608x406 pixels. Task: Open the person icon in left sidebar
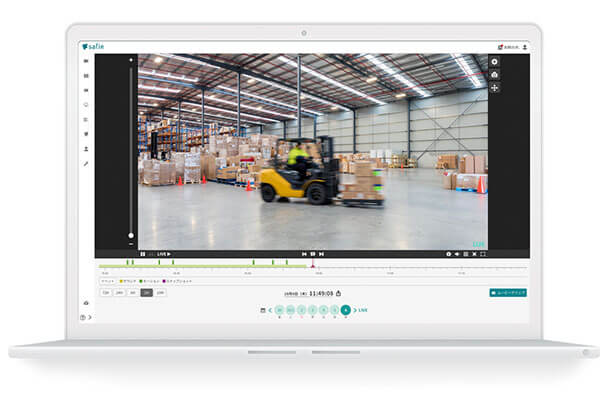pyautogui.click(x=86, y=149)
